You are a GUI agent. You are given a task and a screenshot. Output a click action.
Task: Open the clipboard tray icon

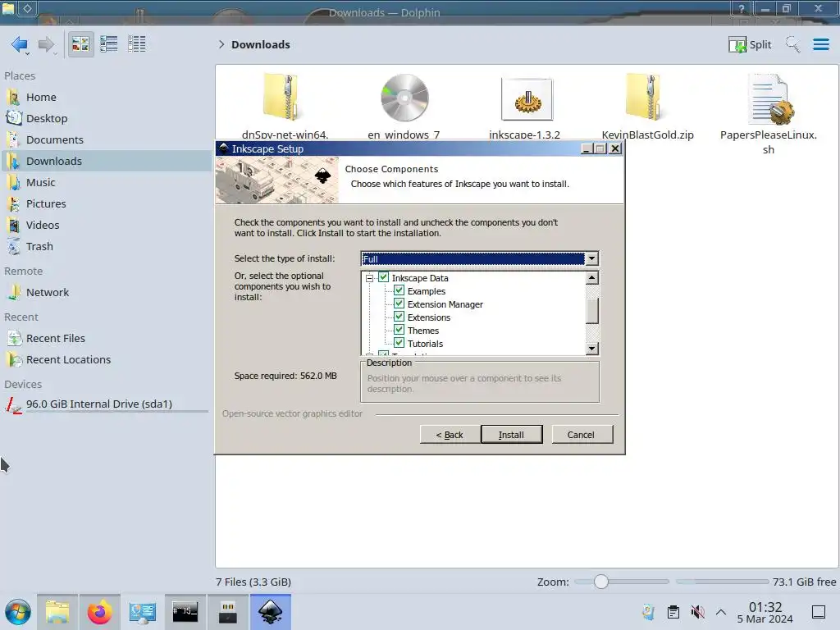(673, 612)
